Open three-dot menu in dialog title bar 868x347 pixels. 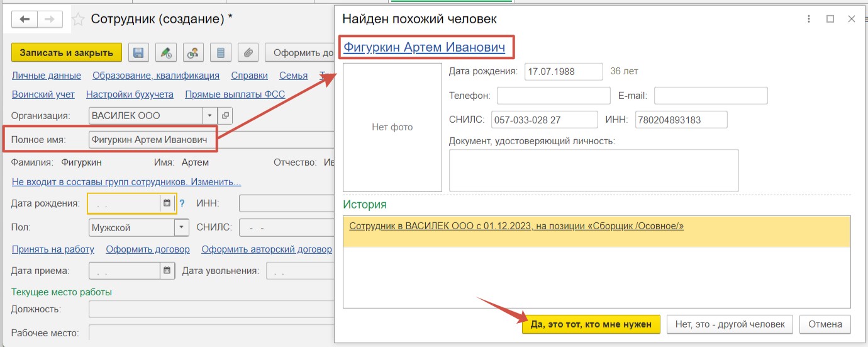click(809, 20)
